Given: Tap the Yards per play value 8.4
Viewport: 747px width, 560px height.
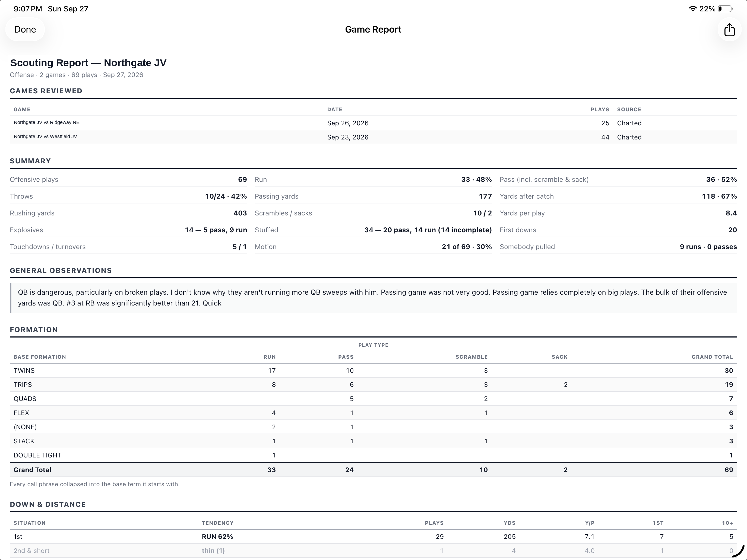Looking at the screenshot, I should [x=731, y=213].
